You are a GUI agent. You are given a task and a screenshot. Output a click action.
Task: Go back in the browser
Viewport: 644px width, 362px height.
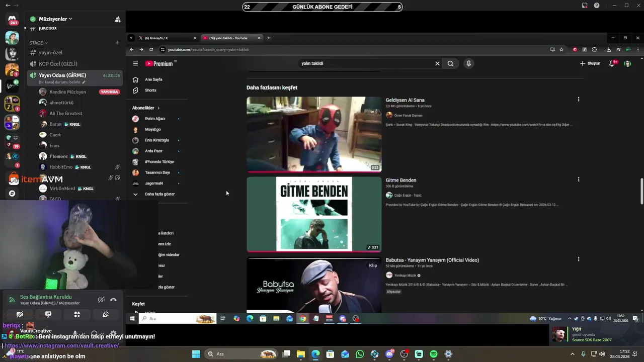(x=132, y=50)
